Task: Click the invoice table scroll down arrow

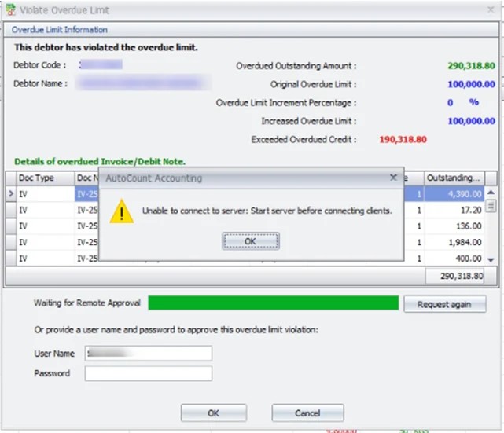Action: [491, 259]
